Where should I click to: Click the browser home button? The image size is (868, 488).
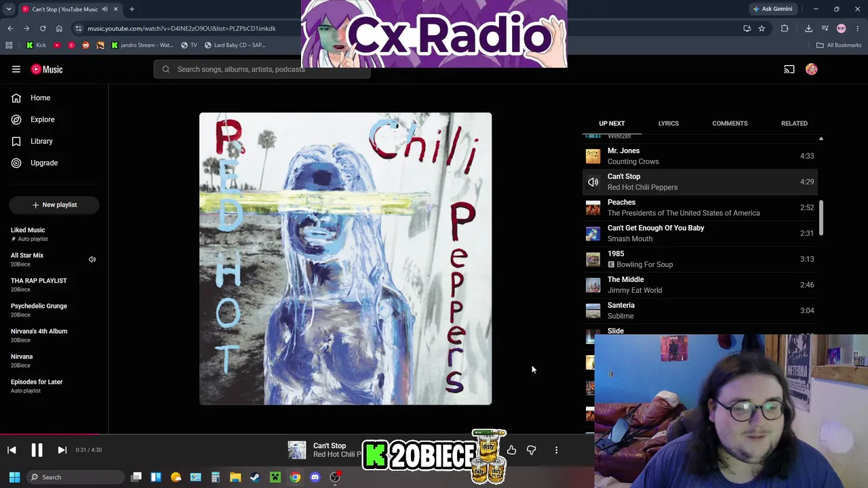click(59, 28)
